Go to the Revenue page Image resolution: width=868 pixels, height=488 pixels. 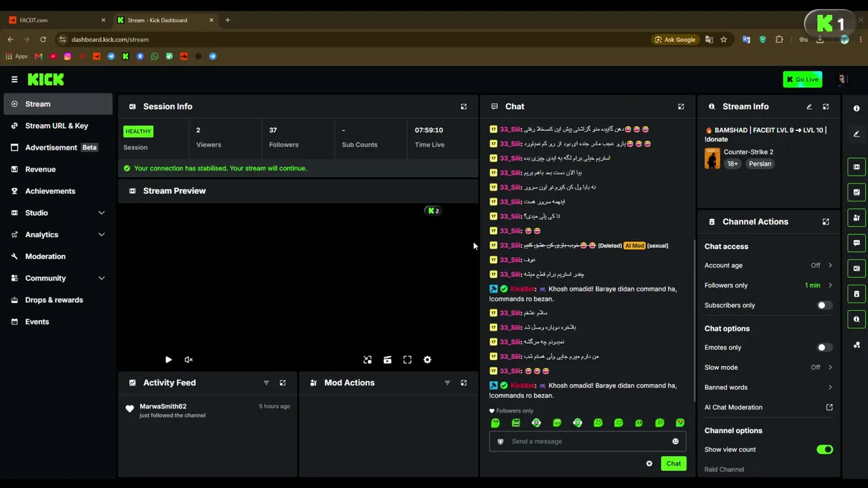click(58, 169)
